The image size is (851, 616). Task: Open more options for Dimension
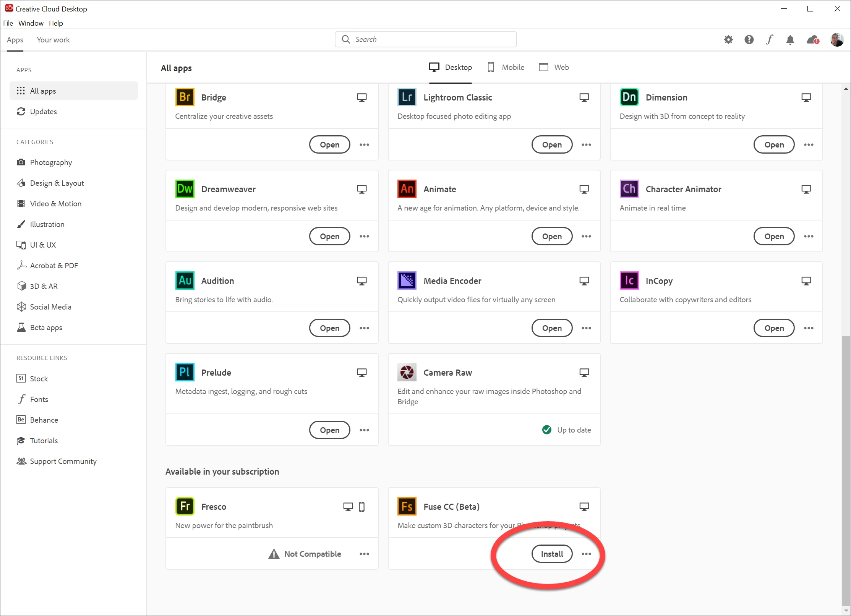(x=809, y=145)
